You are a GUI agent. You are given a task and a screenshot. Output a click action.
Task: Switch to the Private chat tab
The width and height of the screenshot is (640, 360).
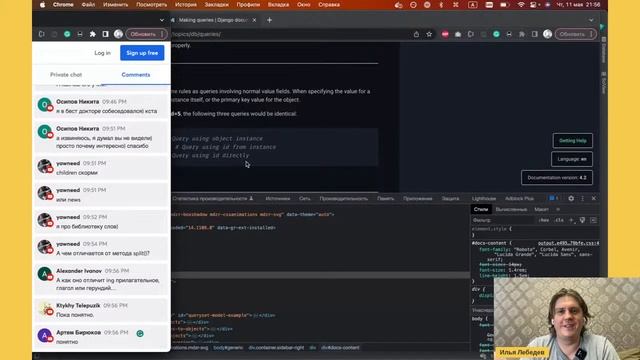click(x=66, y=75)
